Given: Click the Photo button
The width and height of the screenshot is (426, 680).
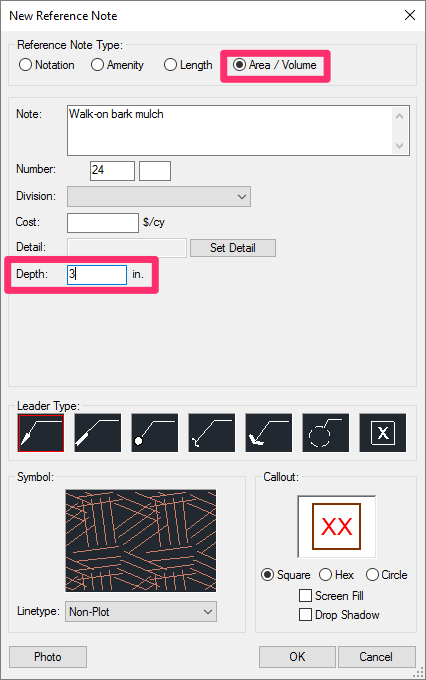Looking at the screenshot, I should pos(48,657).
